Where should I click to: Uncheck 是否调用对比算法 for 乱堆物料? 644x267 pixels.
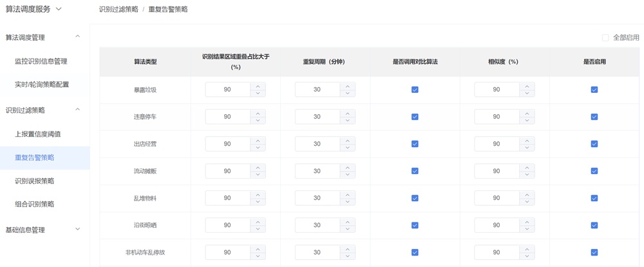(x=415, y=198)
